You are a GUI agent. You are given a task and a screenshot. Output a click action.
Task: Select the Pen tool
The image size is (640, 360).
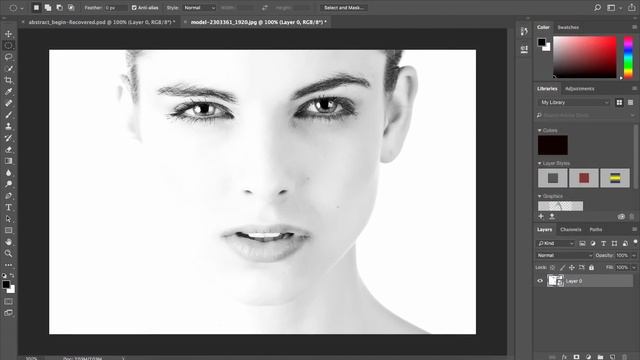[8, 196]
